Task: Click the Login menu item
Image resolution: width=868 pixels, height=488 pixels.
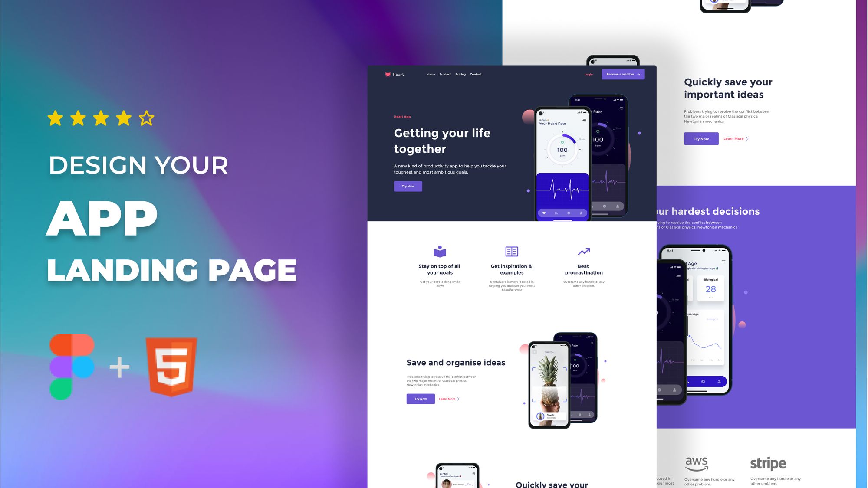Action: pos(589,74)
